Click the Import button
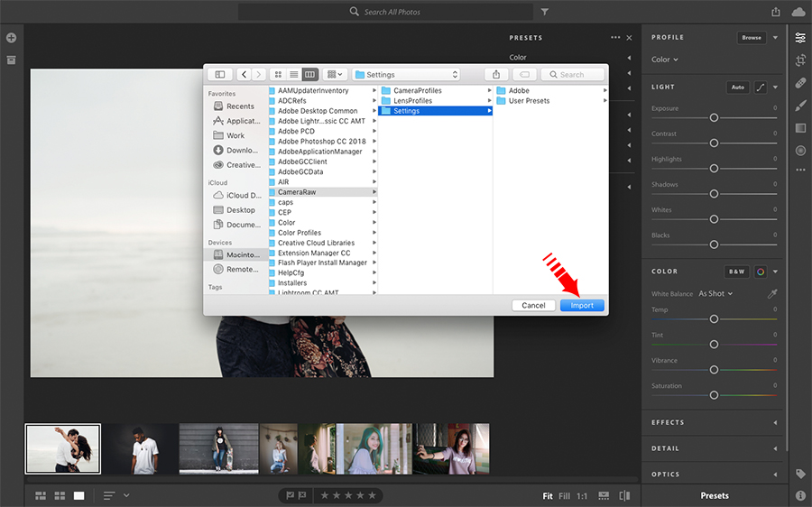The height and width of the screenshot is (507, 812). pos(582,306)
